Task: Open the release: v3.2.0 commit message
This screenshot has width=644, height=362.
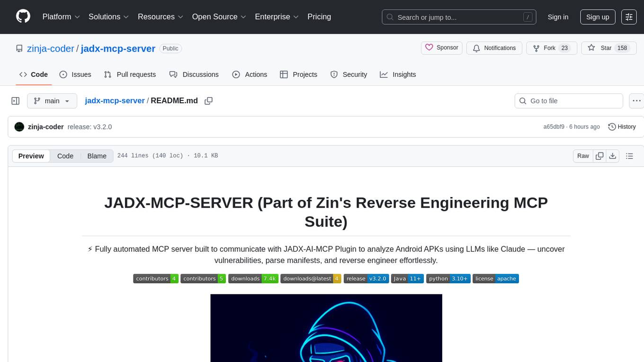Action: click(89, 127)
